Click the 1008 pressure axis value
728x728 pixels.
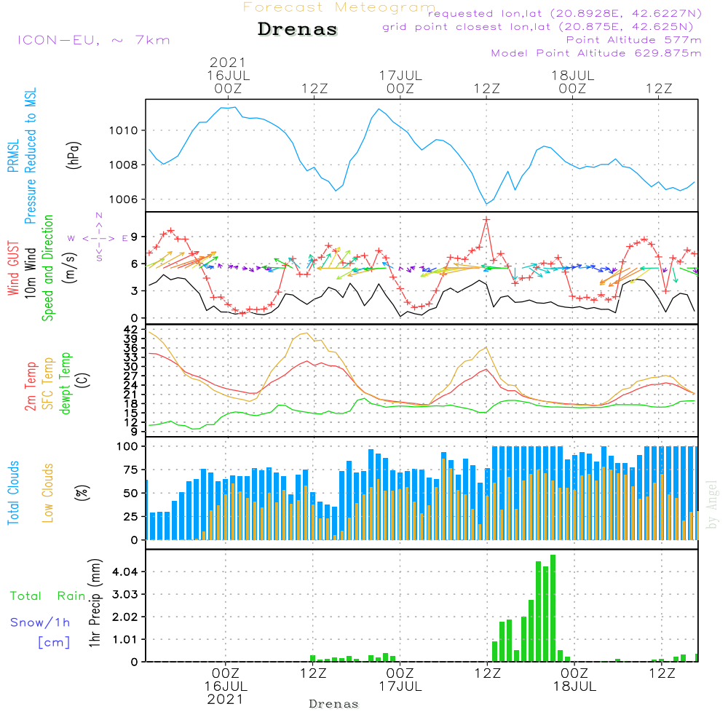(x=124, y=165)
